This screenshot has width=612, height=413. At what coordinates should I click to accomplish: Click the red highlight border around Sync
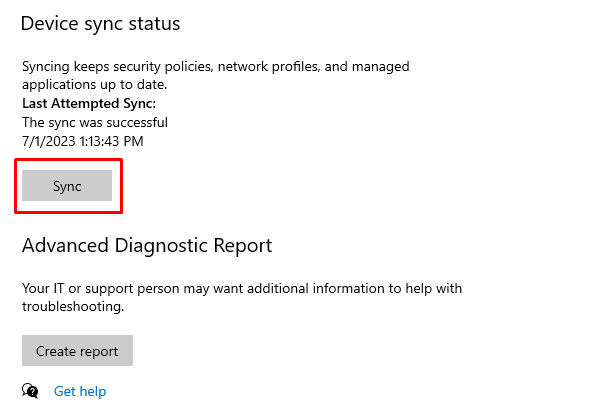[69, 160]
